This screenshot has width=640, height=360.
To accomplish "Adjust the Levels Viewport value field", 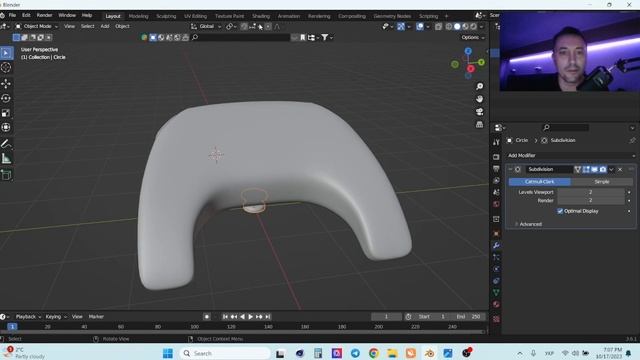I will pos(591,192).
